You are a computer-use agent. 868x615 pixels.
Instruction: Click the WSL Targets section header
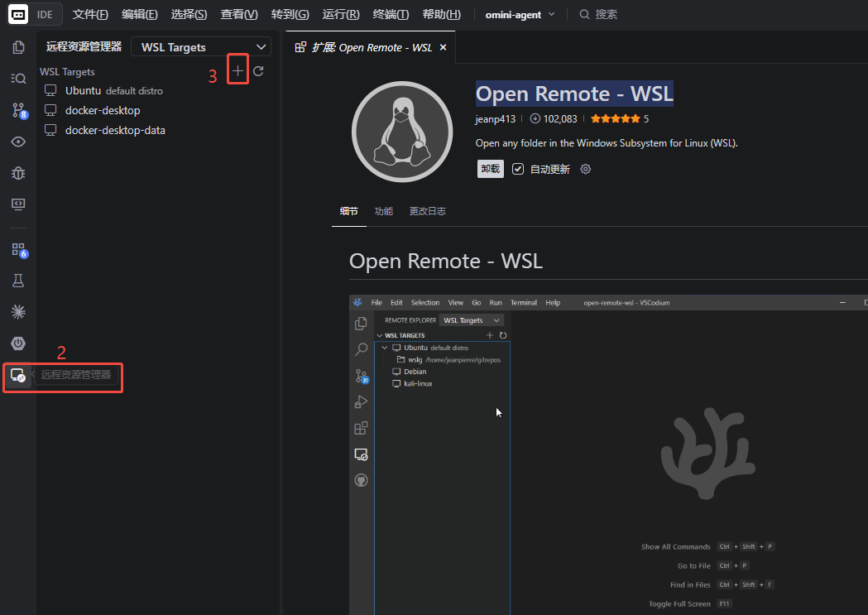pyautogui.click(x=67, y=71)
